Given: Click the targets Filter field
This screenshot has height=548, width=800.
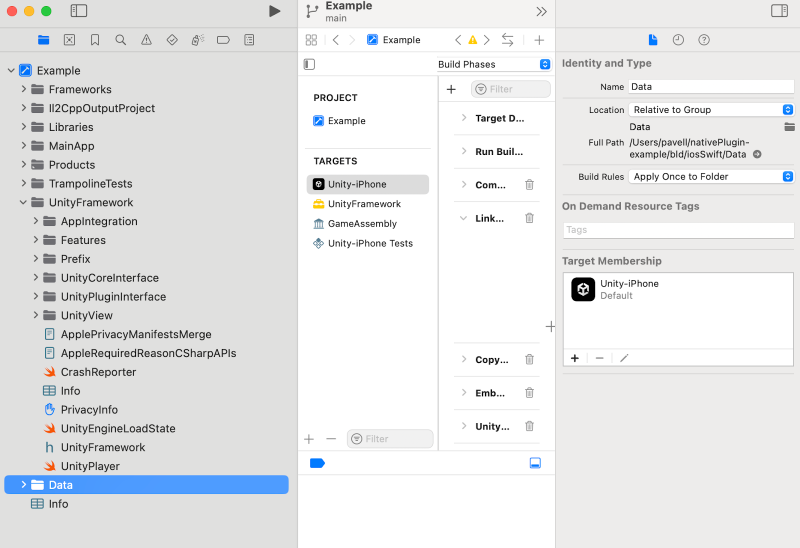Looking at the screenshot, I should [x=390, y=439].
